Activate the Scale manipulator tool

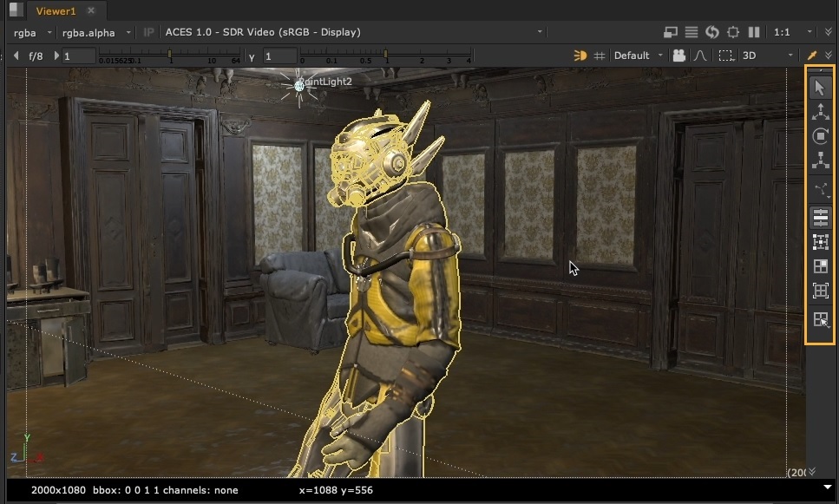tap(820, 160)
